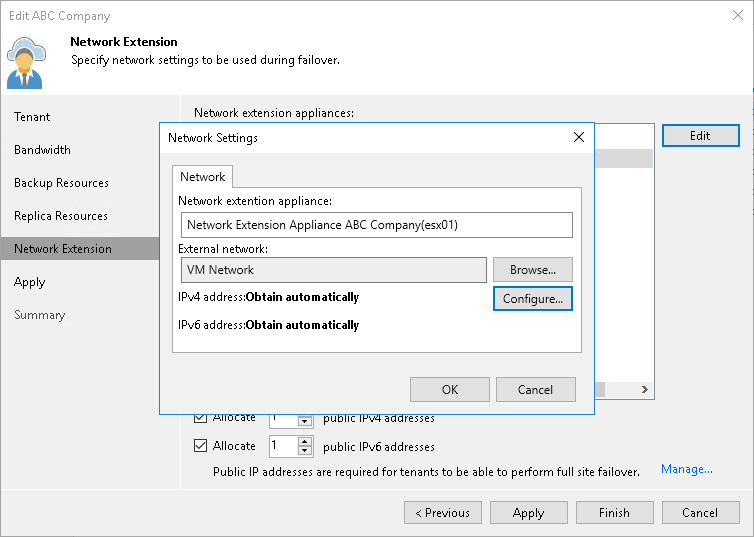Decrease the public IPv4 address count
The height and width of the screenshot is (537, 754).
coord(305,422)
